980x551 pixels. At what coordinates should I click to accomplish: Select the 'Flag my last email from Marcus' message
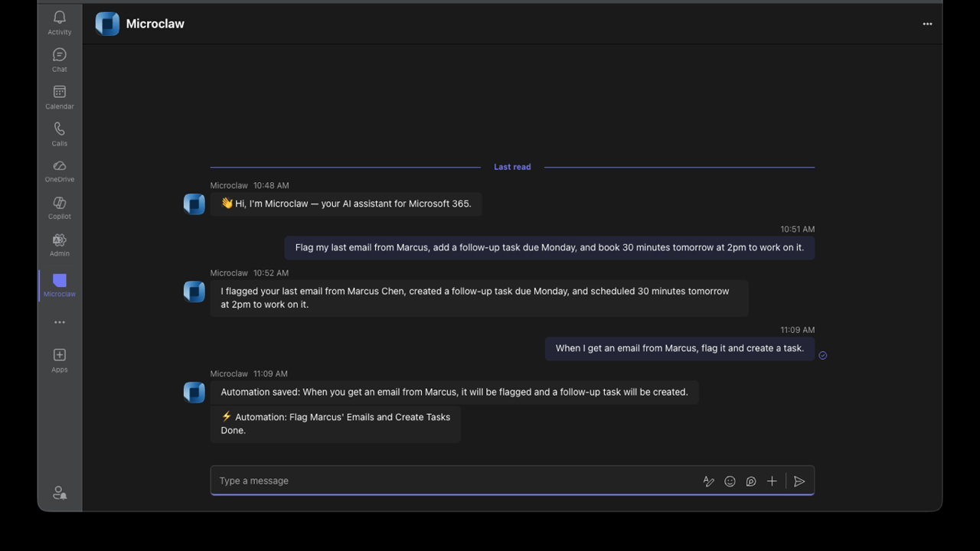550,248
